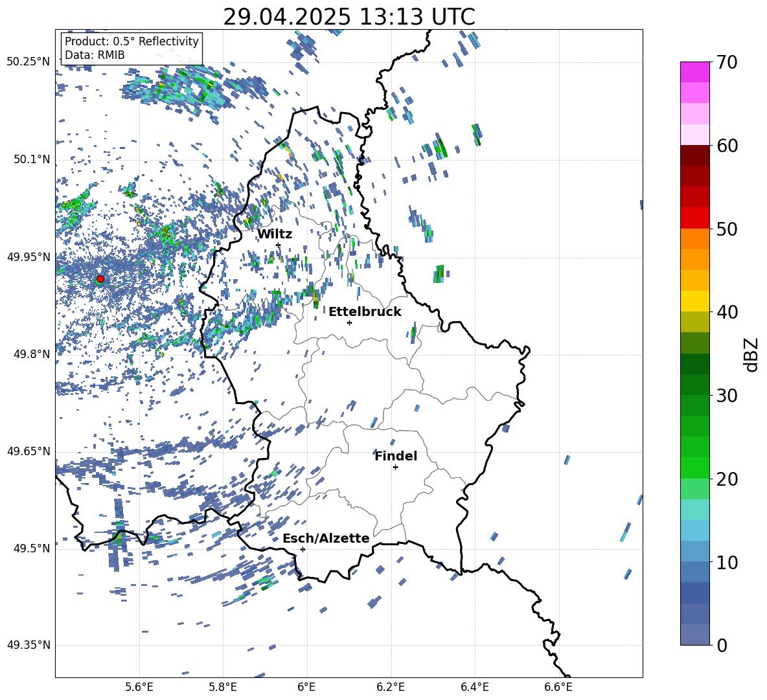Click the 60 tick on the colorbar
Screen dimensions: 767x700
coord(727,146)
